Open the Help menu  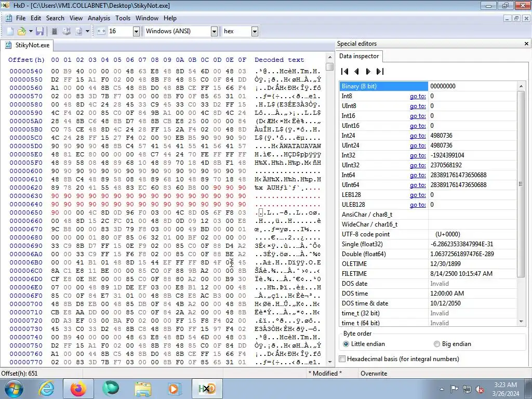(x=170, y=18)
